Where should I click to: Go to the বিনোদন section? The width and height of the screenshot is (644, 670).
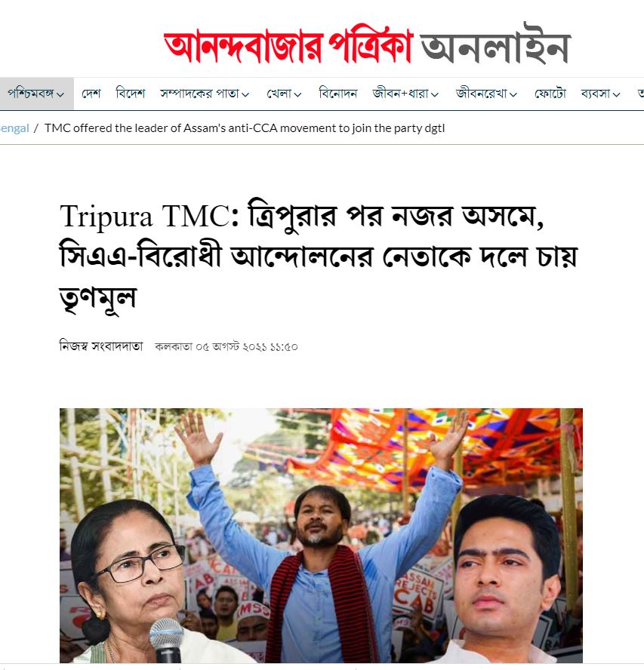coord(337,93)
